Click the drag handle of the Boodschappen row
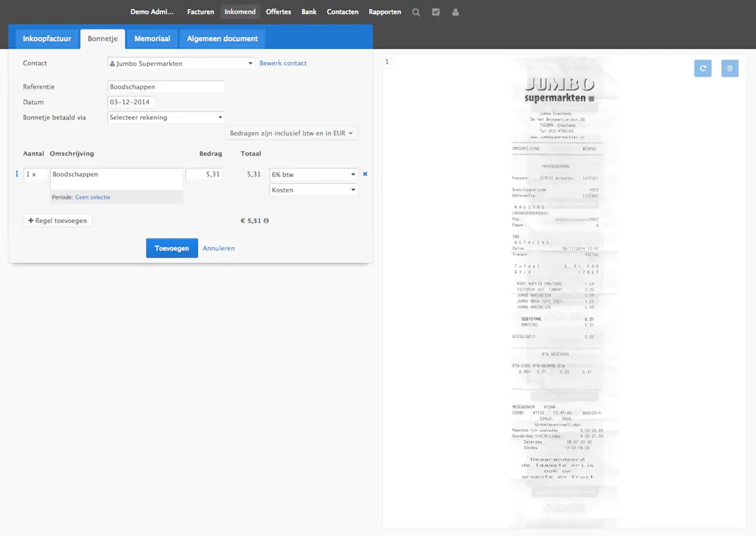The height and width of the screenshot is (536, 756). 17,173
